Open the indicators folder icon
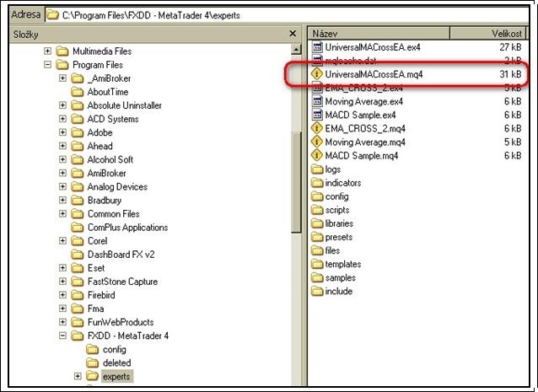 pos(317,182)
